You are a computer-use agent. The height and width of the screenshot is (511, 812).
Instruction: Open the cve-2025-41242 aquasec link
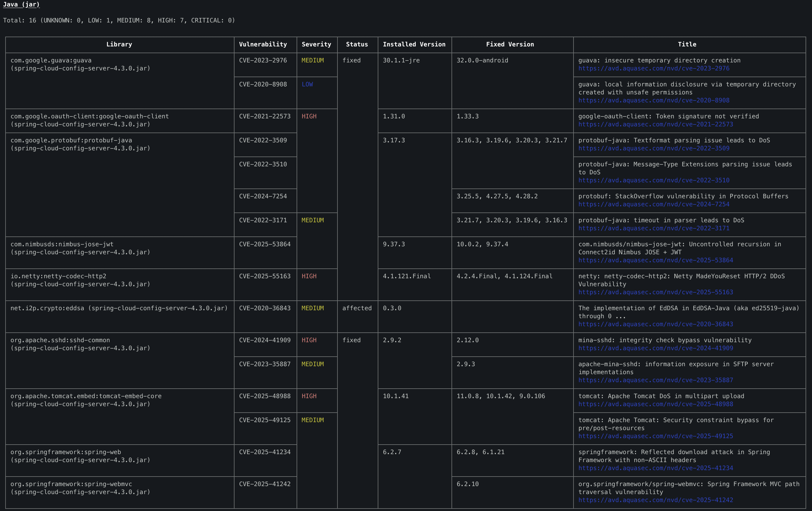coord(656,500)
